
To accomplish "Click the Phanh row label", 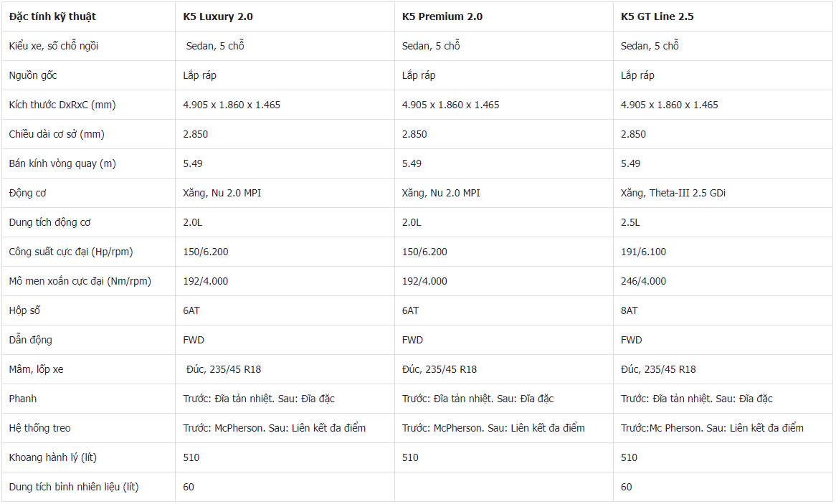I will [x=23, y=399].
